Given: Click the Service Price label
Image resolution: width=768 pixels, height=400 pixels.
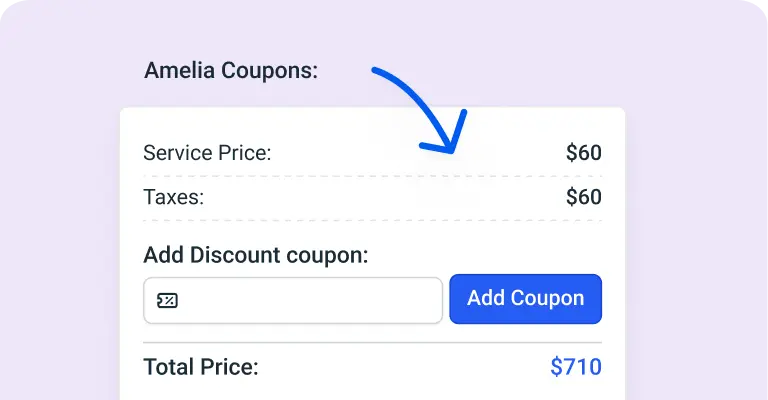Looking at the screenshot, I should tap(207, 153).
